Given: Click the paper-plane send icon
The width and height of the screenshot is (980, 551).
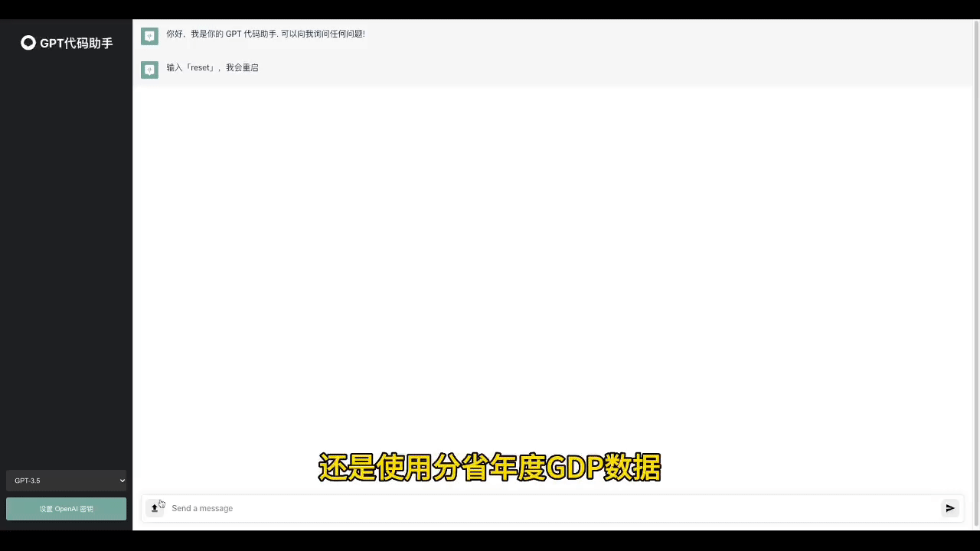Looking at the screenshot, I should [949, 507].
